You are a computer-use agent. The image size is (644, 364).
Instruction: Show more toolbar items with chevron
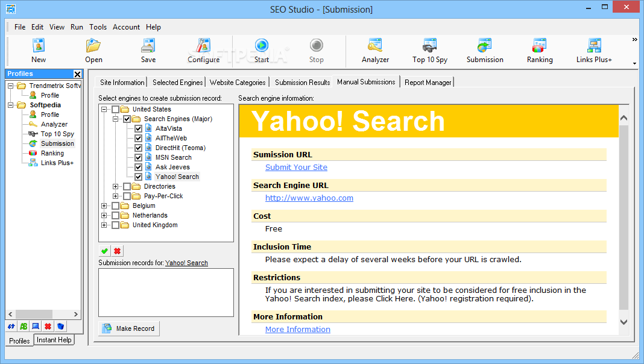coord(634,40)
